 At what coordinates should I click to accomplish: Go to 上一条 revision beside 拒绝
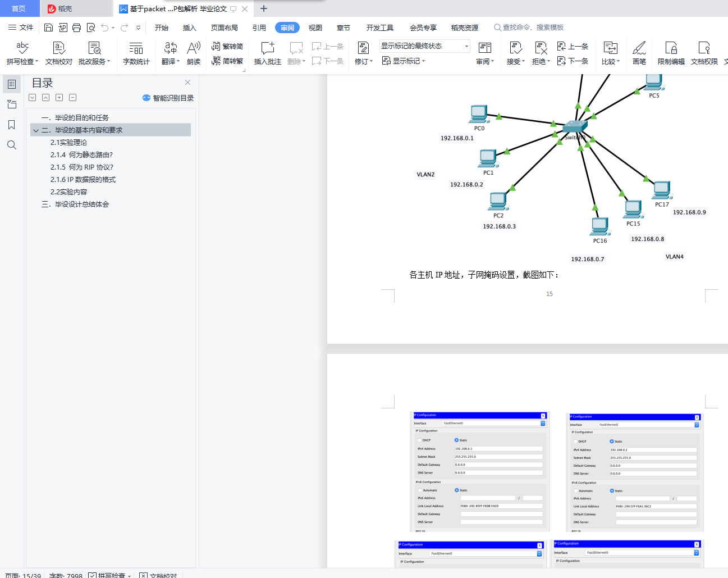tap(573, 46)
